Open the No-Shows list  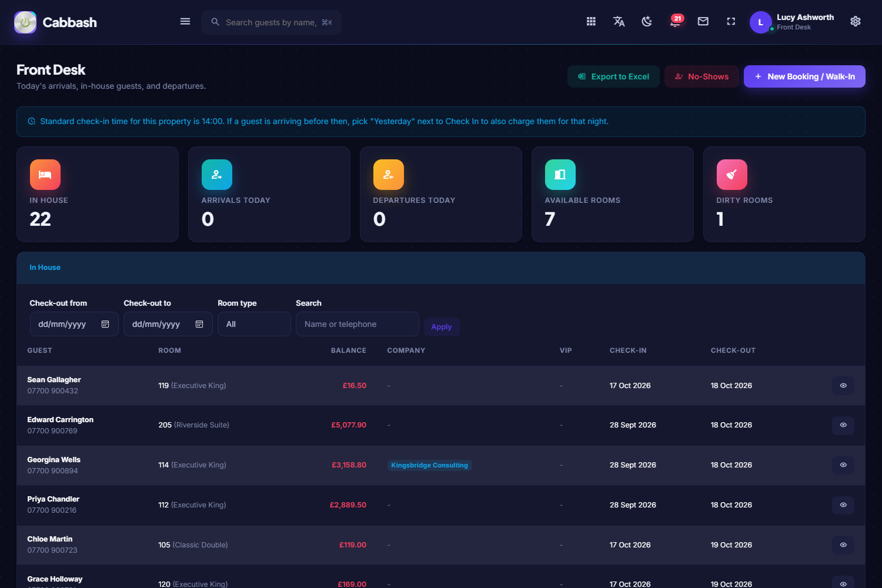tap(701, 76)
